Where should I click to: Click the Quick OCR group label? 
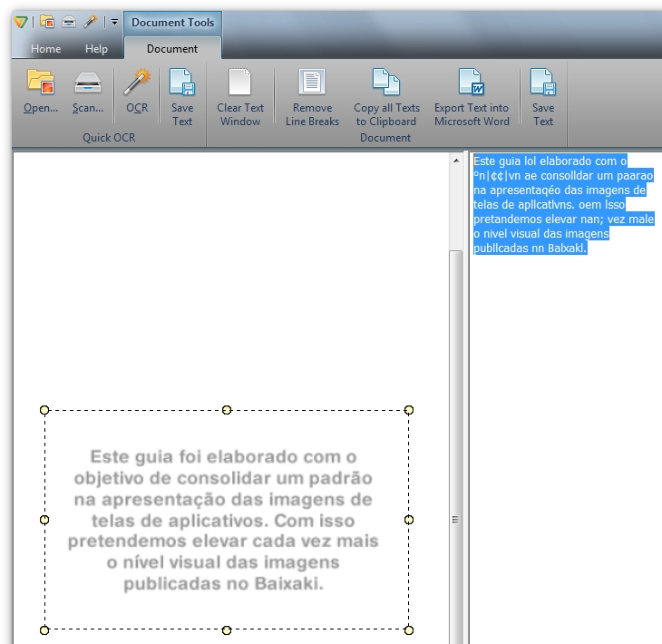(x=109, y=138)
